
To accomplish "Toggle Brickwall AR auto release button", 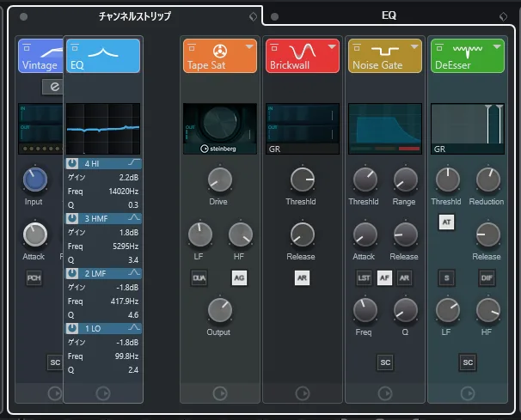I will pyautogui.click(x=302, y=278).
